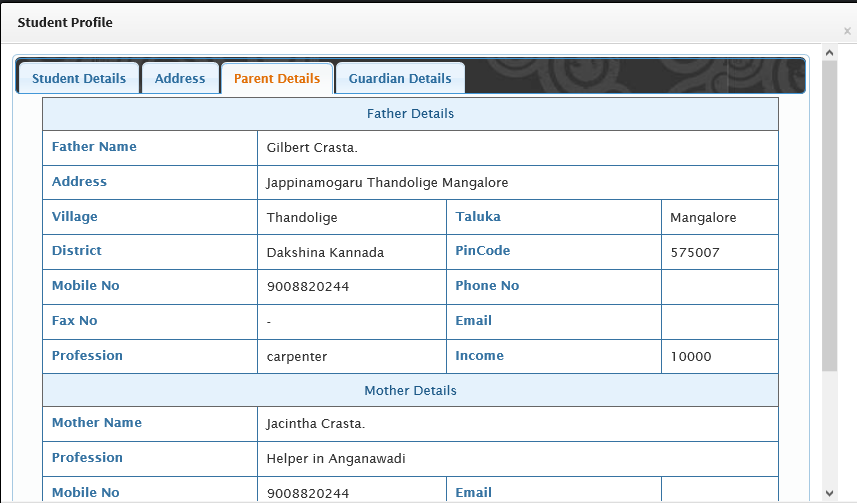Click the father's Mobile No label
857x503 pixels.
(85, 285)
